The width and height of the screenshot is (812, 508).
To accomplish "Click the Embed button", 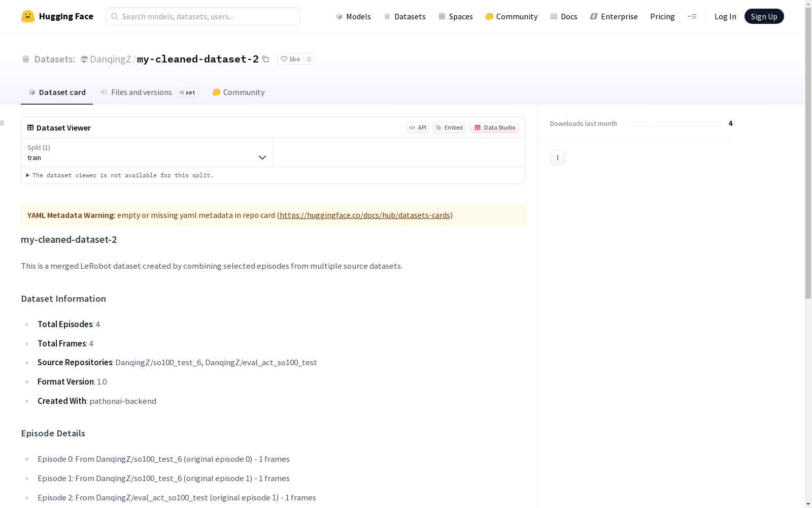I will [449, 128].
